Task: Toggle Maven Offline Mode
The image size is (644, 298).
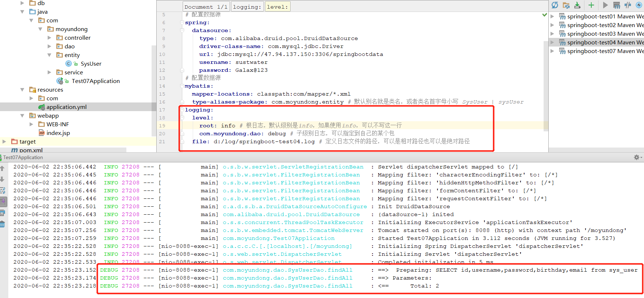Action: [x=628, y=5]
